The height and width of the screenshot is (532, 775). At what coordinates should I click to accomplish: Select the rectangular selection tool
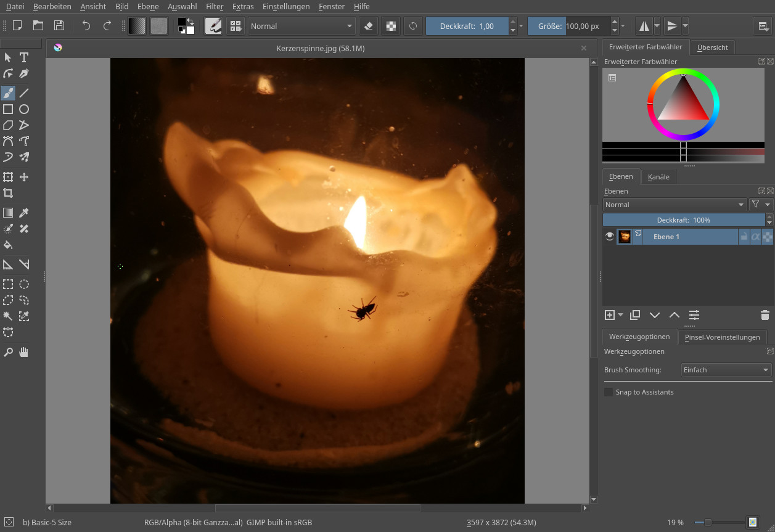coord(8,284)
